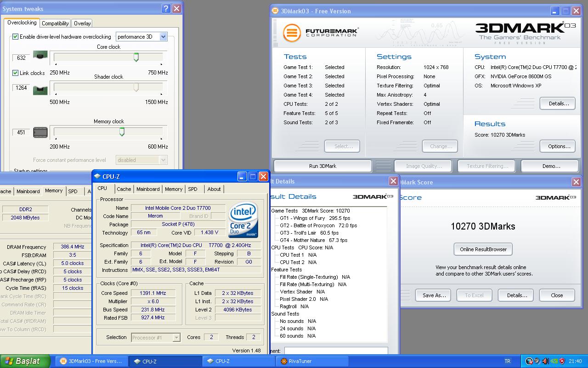The image size is (588, 368).
Task: Click the Options... button
Action: (559, 146)
